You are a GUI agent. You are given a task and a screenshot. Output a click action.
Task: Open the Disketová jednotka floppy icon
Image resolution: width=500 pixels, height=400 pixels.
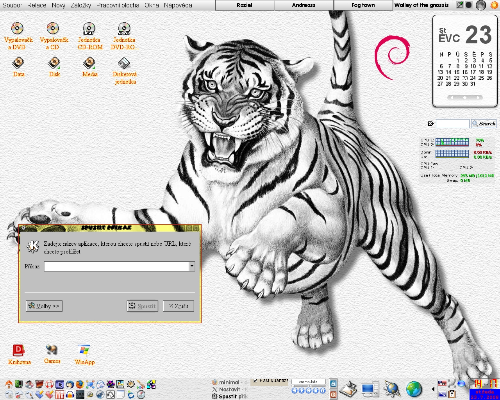tap(125, 71)
